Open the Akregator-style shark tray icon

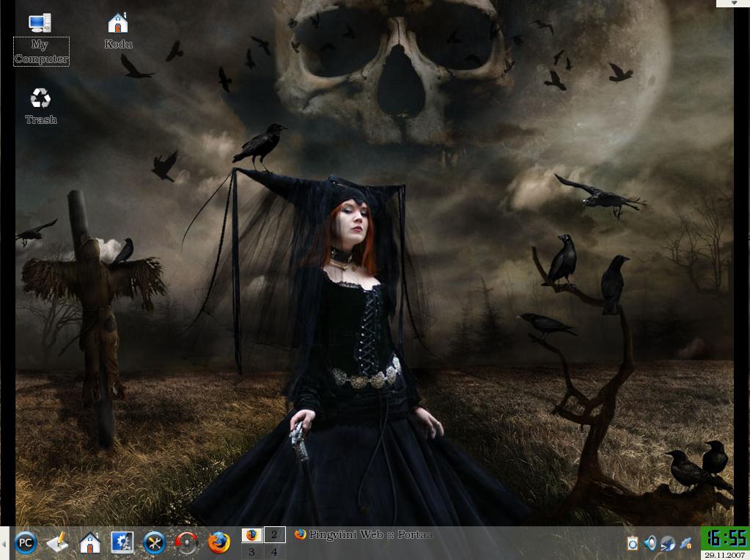coord(668,543)
